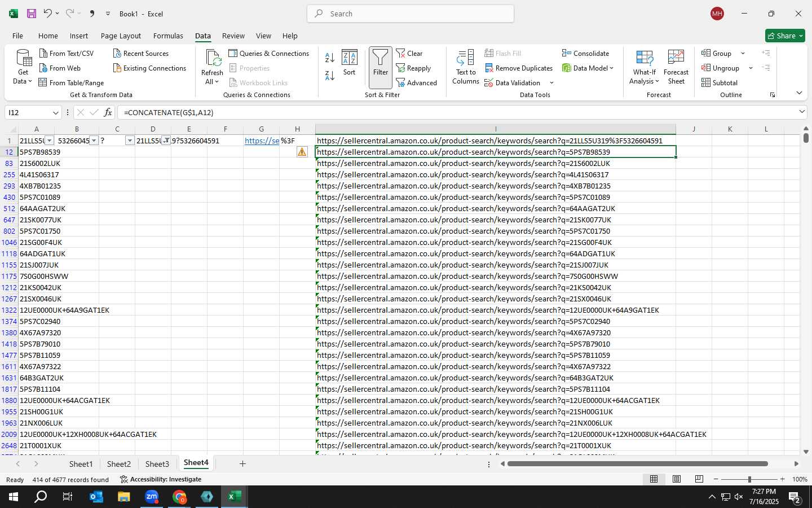This screenshot has width=812, height=508.
Task: Expand Group dropdown arrow
Action: click(x=743, y=53)
